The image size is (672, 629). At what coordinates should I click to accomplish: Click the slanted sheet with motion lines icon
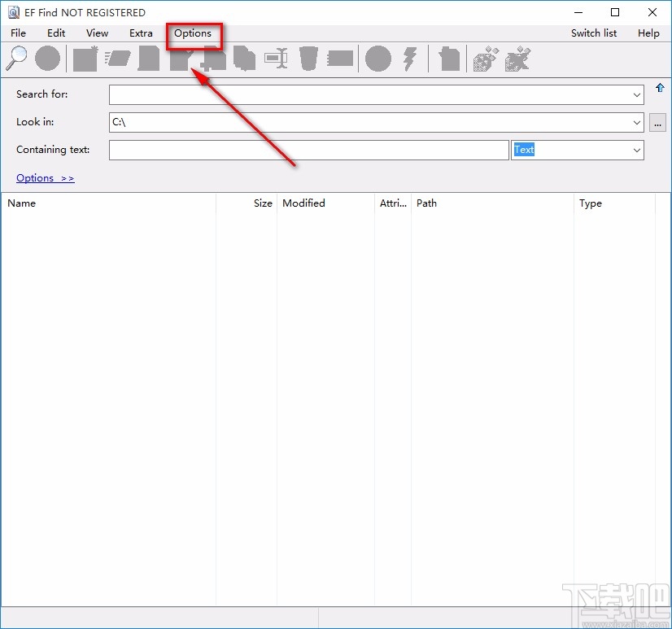pyautogui.click(x=117, y=58)
